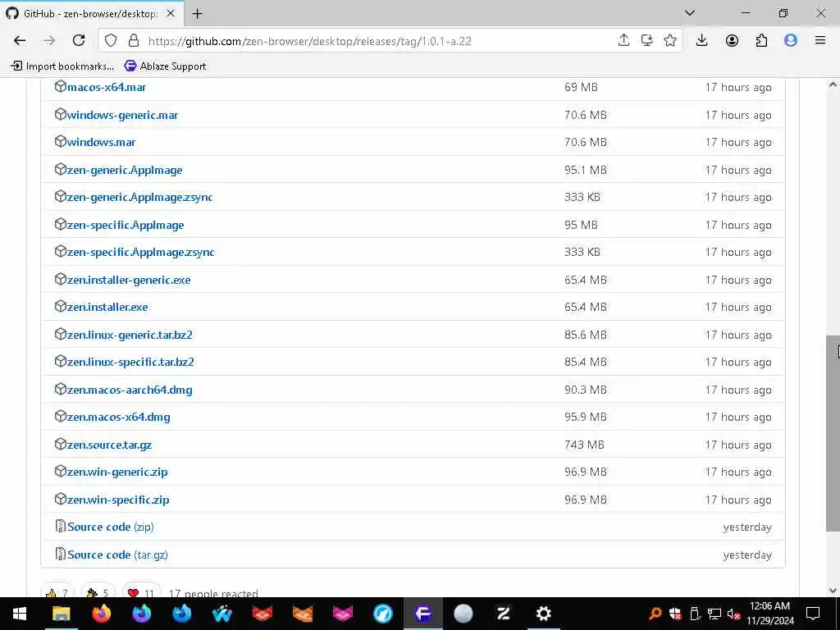Click the padlock site security icon
The width and height of the screenshot is (840, 630).
tap(134, 41)
